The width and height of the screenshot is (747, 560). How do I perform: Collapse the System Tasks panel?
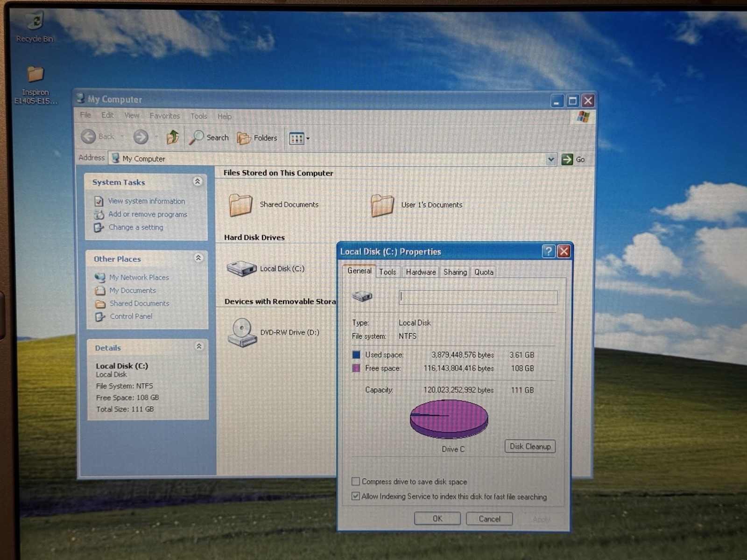[x=197, y=182]
